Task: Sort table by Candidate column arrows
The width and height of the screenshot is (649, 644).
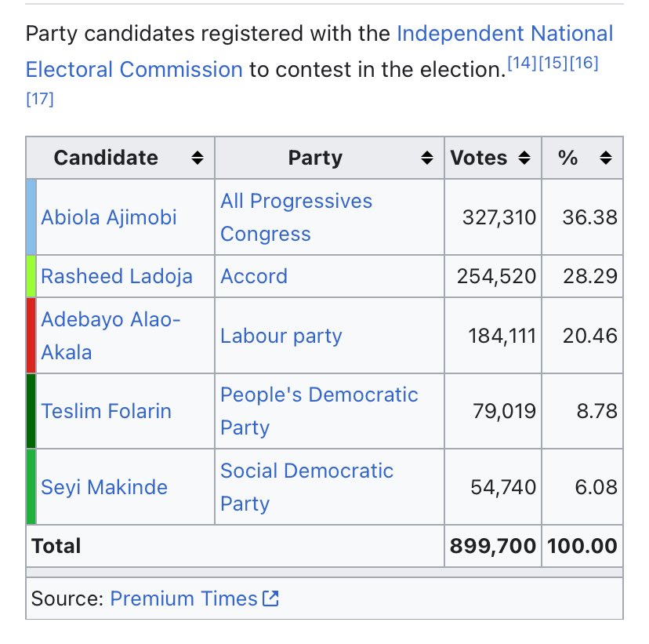Action: 198,158
